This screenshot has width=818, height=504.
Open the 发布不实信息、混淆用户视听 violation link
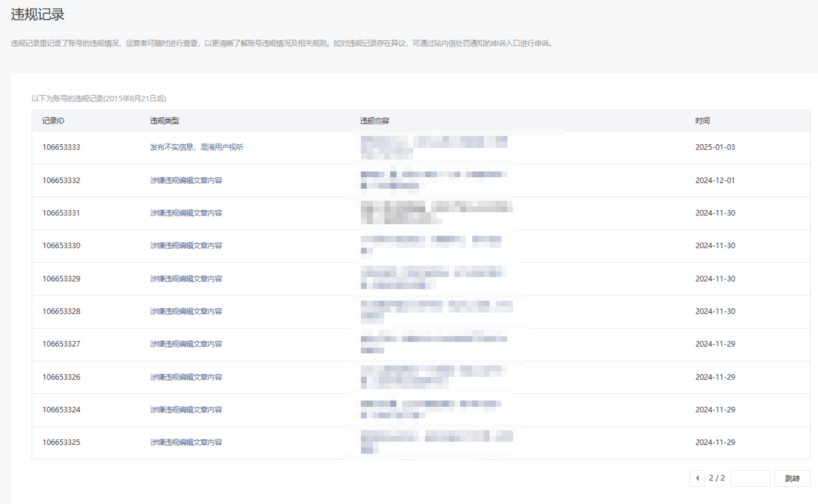(x=197, y=147)
